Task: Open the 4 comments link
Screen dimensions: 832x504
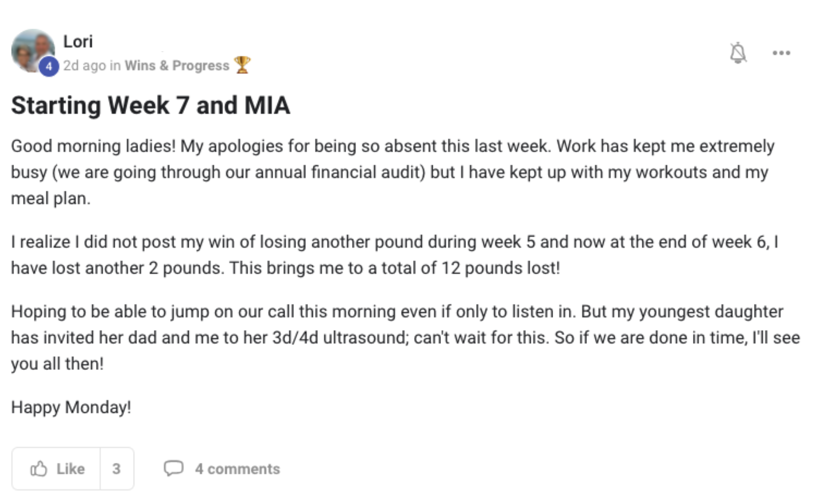Action: 237,469
